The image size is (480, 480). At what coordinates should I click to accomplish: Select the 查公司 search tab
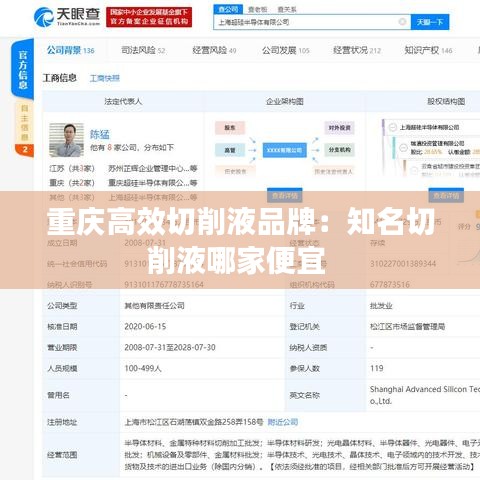228,9
